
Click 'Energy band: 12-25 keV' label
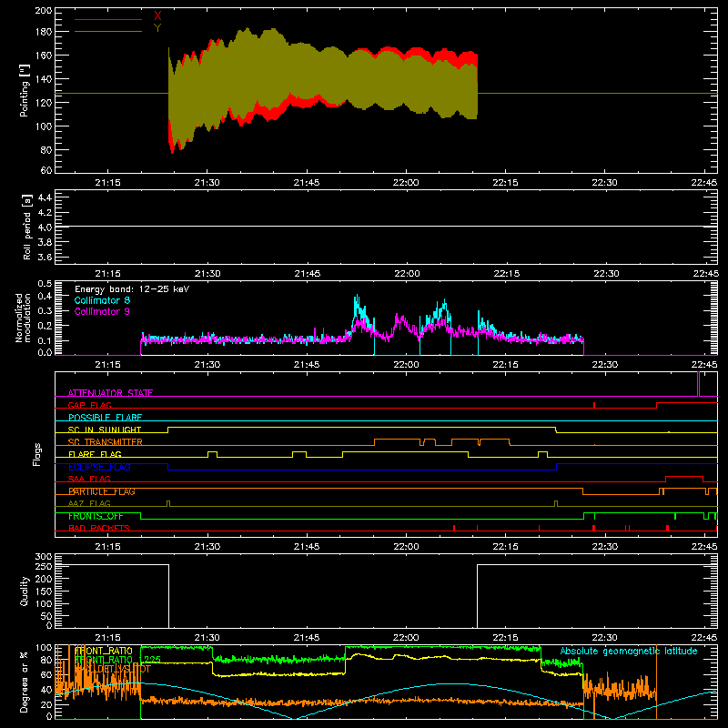(132, 289)
